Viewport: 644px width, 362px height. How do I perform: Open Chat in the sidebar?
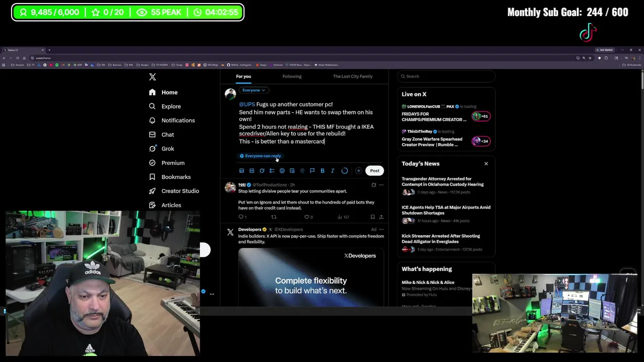click(x=162, y=135)
